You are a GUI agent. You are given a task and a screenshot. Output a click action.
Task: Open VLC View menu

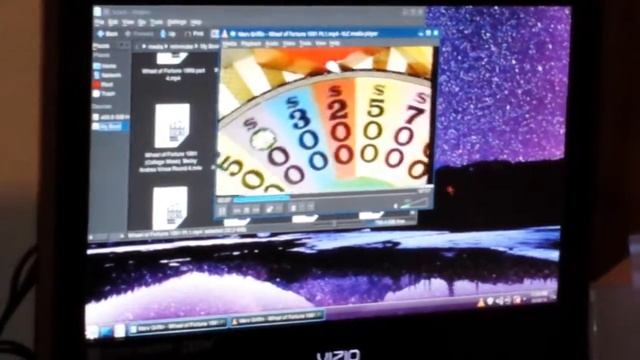click(320, 43)
